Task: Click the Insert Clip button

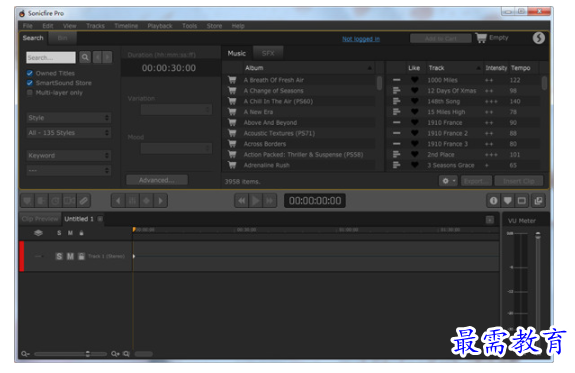Action: [x=519, y=181]
